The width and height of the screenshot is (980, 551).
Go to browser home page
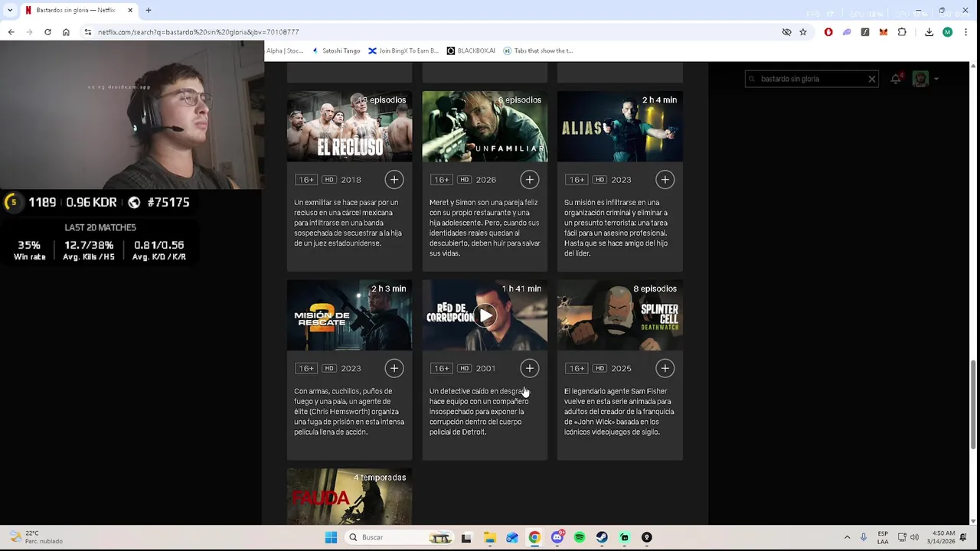66,32
